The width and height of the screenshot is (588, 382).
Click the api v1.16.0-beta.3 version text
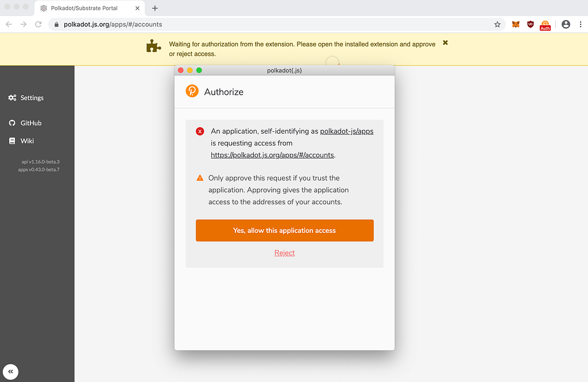click(41, 162)
